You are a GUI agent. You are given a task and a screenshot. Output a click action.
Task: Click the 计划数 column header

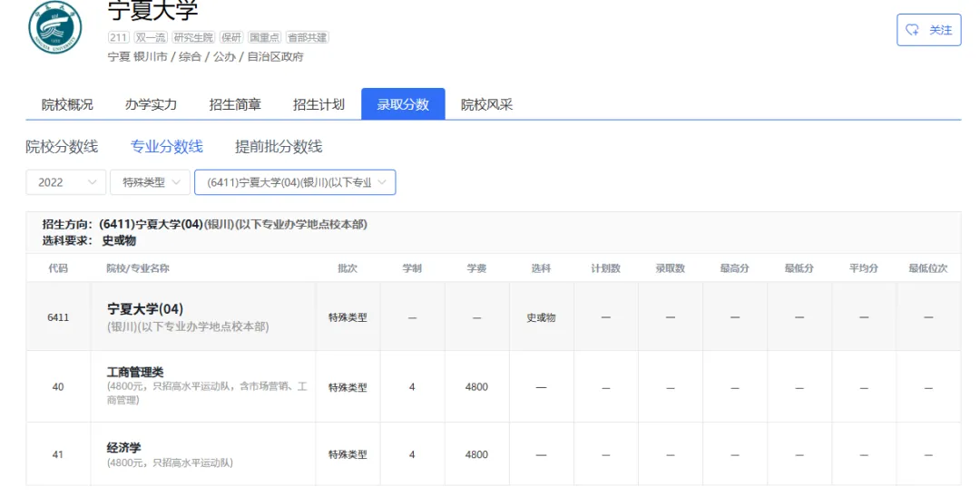(605, 268)
